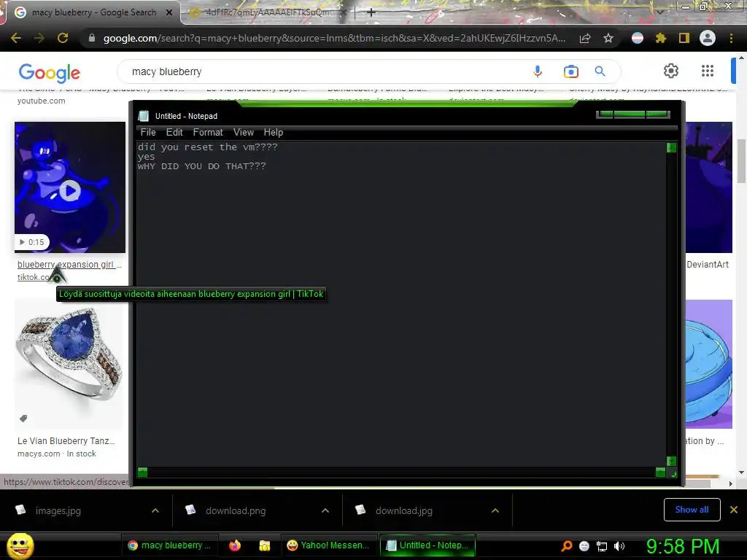Switch to Untitled - Notepad taskbar button
This screenshot has height=560, width=747.
click(x=427, y=545)
